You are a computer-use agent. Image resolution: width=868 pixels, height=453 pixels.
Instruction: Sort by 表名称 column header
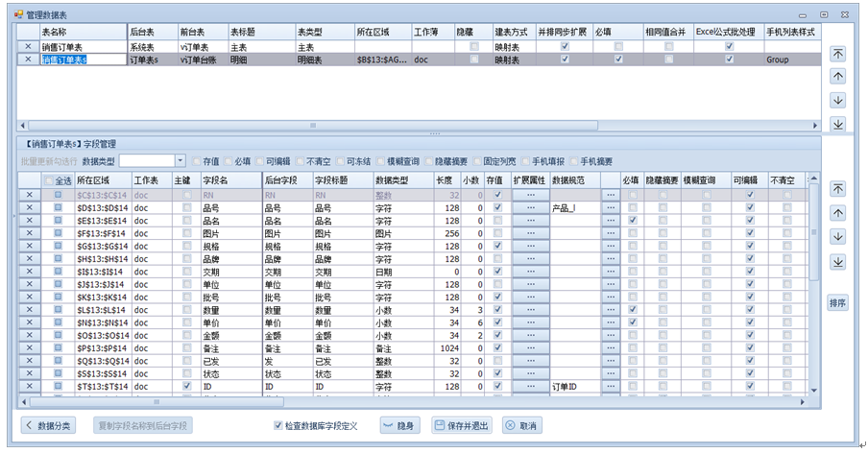pos(83,32)
